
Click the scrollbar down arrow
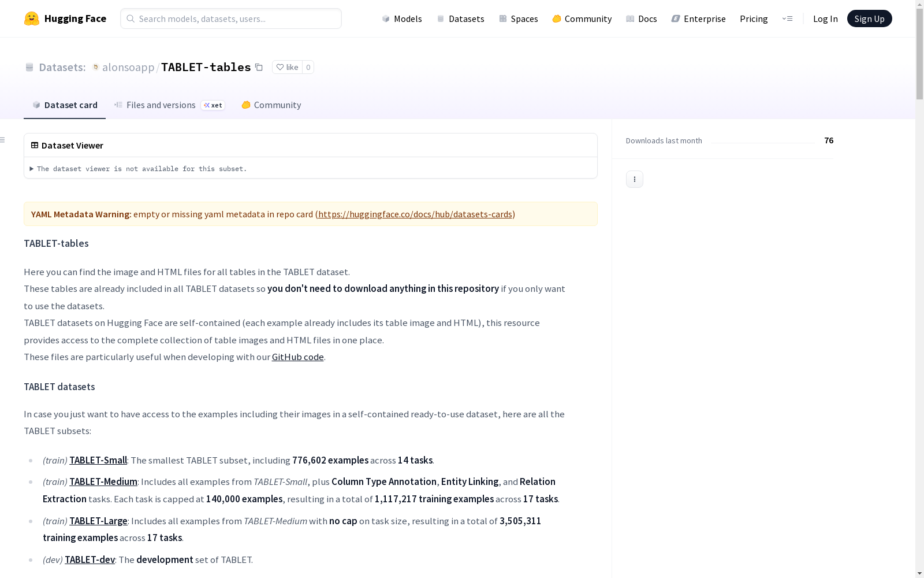pos(919,573)
